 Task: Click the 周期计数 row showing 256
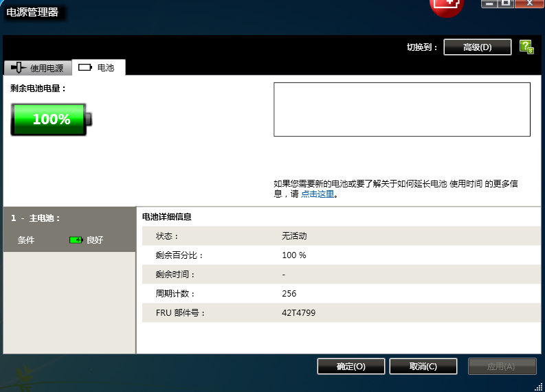[x=340, y=294]
